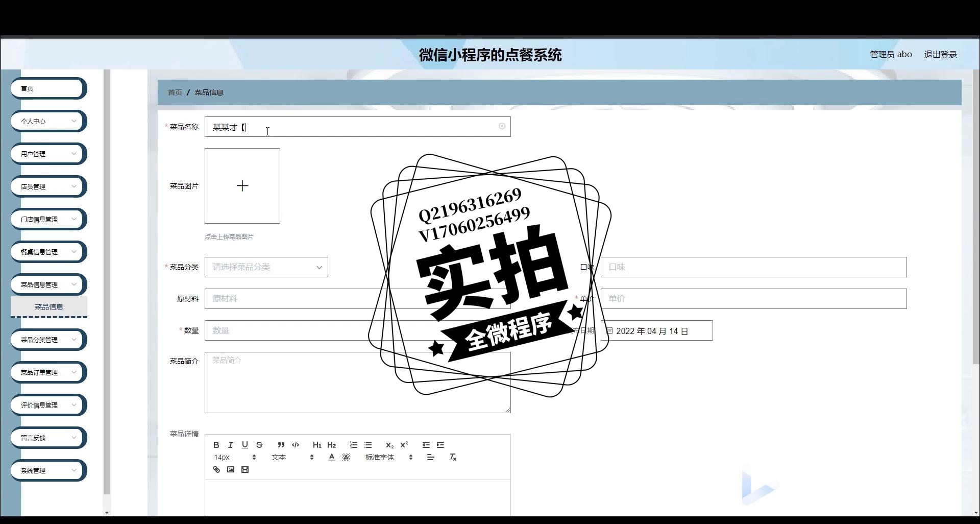
Task: Increase indent in editor
Action: click(x=440, y=445)
